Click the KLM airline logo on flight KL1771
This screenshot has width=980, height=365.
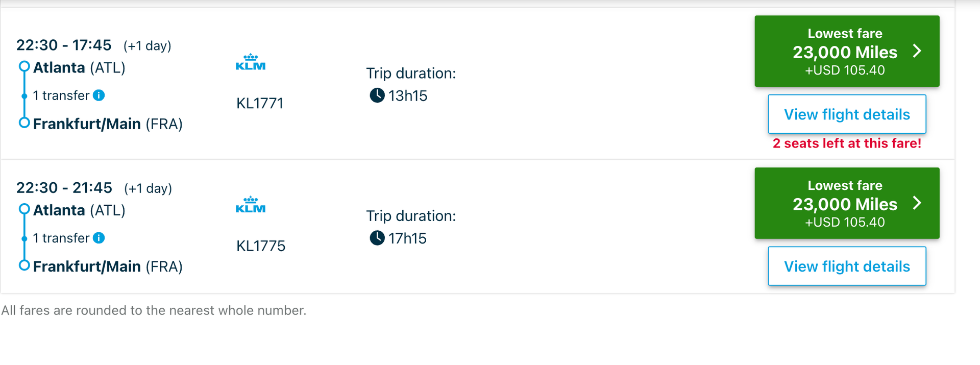pos(250,62)
